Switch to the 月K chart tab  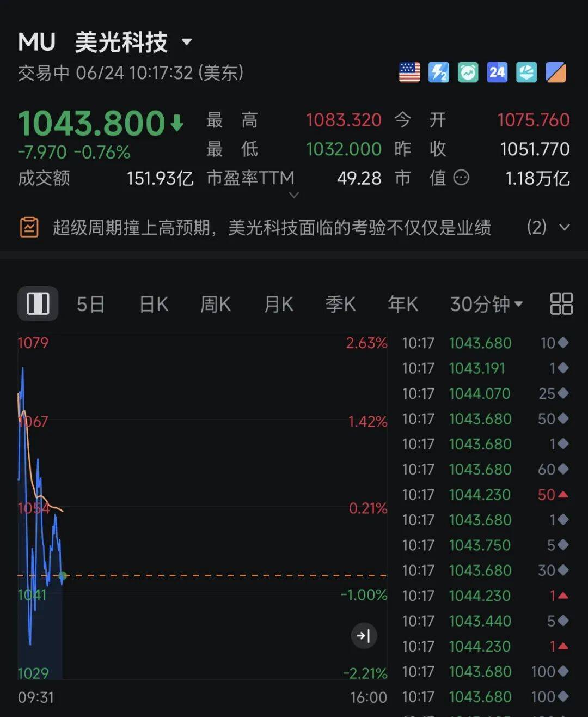(278, 304)
